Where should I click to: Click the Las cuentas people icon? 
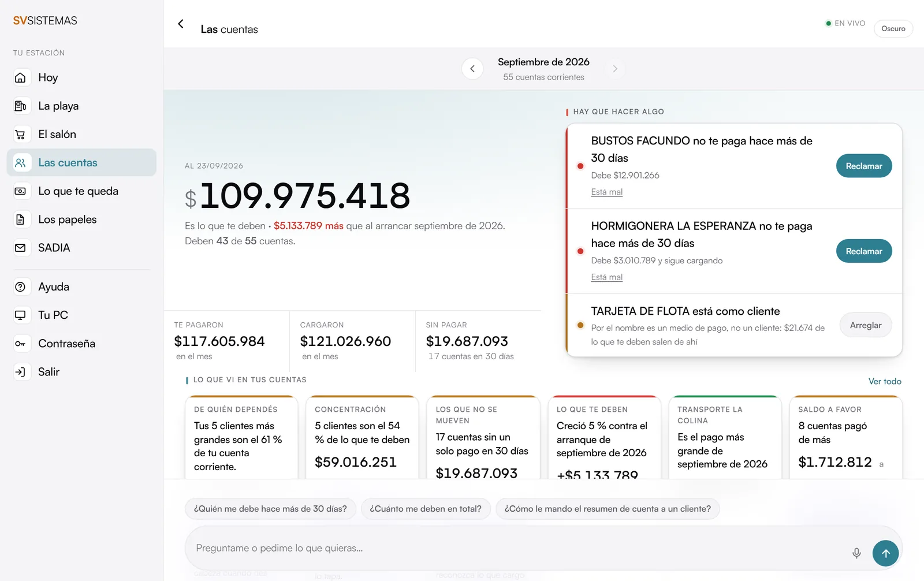[x=20, y=163]
